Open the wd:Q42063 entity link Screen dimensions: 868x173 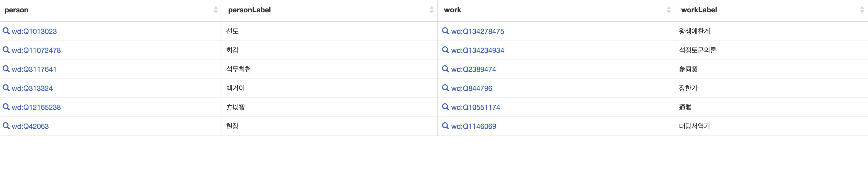pyautogui.click(x=30, y=127)
